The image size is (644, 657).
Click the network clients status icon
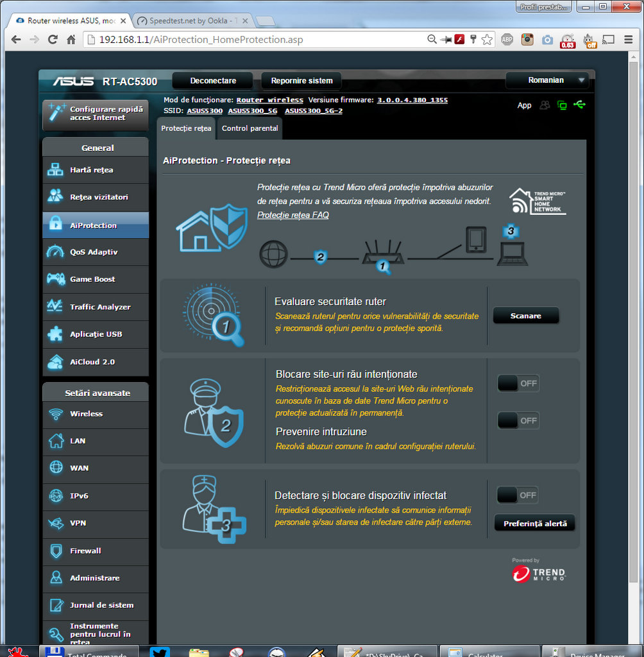562,105
